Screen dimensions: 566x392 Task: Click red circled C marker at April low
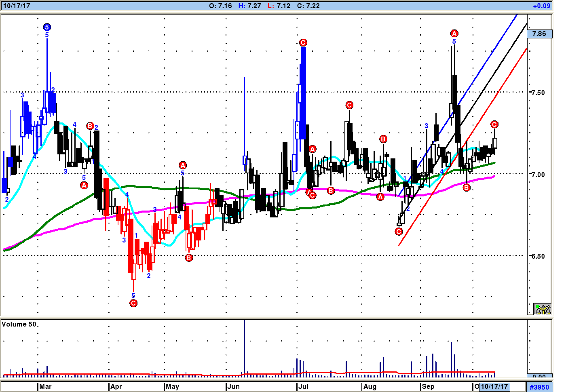(133, 303)
